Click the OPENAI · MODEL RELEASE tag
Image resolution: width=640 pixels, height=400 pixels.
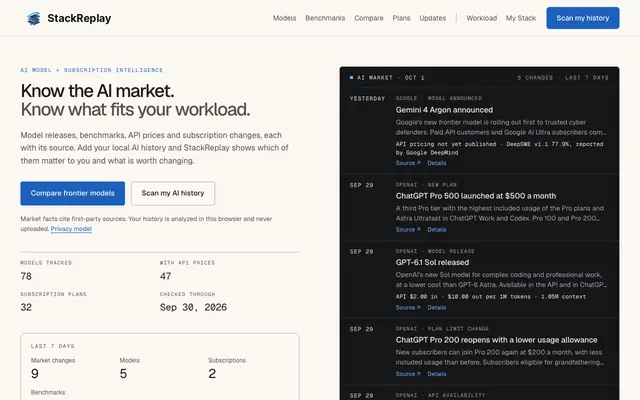point(435,251)
